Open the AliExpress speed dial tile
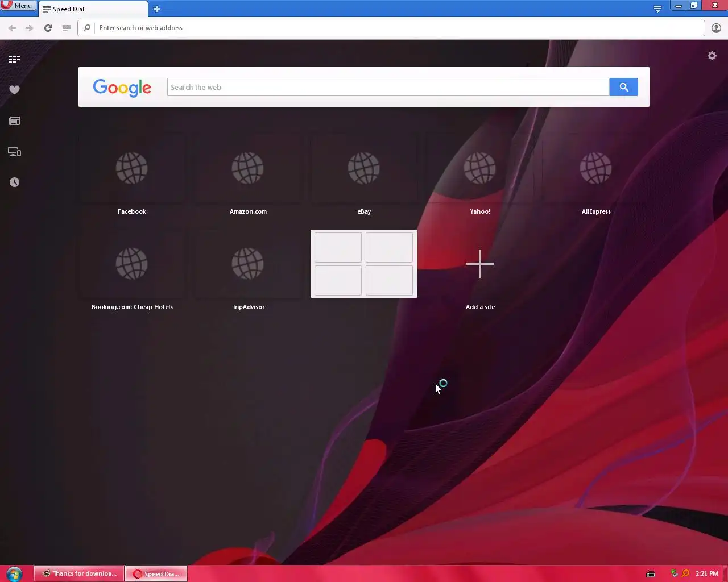The width and height of the screenshot is (728, 582). coord(596,168)
